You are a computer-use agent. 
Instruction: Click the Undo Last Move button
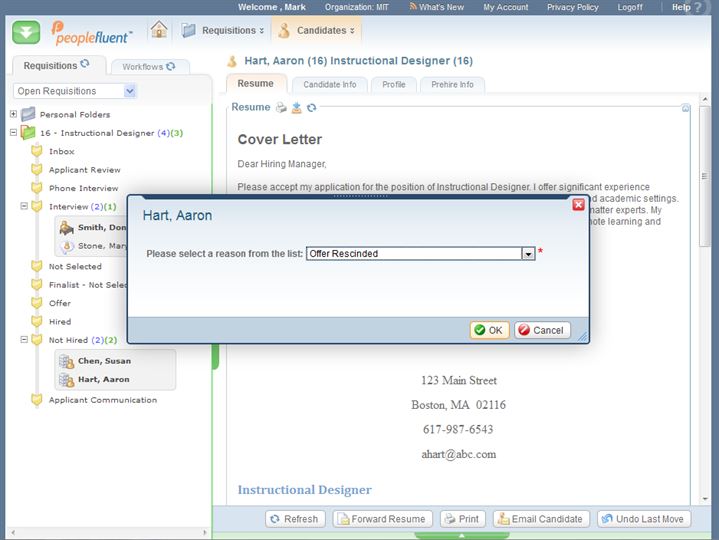pos(644,519)
